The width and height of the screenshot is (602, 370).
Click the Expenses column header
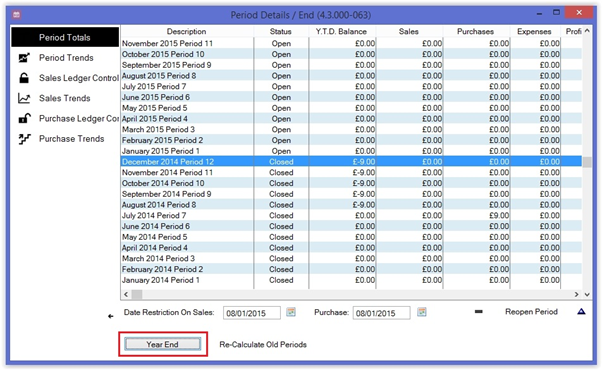click(x=534, y=31)
